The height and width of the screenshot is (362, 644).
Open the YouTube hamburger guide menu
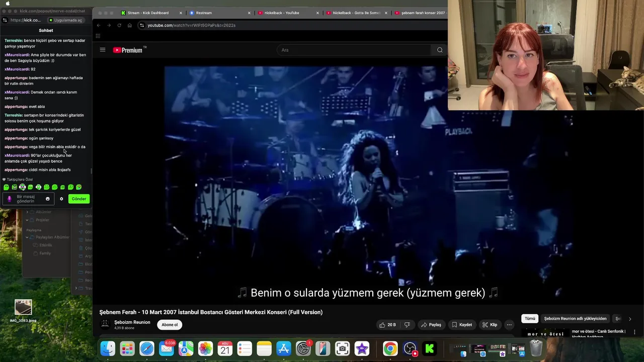(103, 50)
